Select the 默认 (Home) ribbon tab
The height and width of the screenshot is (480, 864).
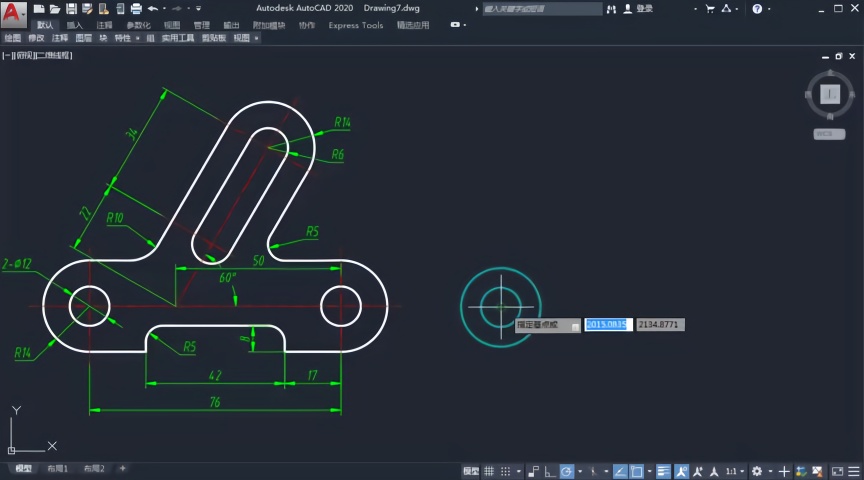(x=45, y=25)
